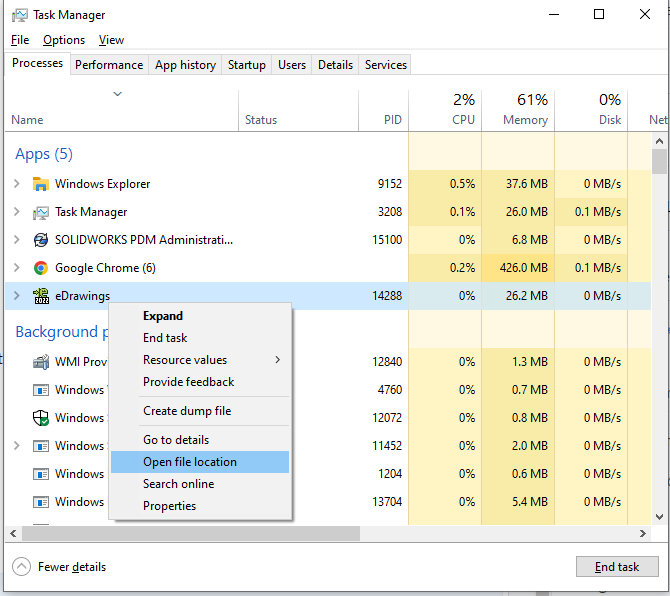
Task: Choose Provide feedback in context menu
Action: click(200, 382)
